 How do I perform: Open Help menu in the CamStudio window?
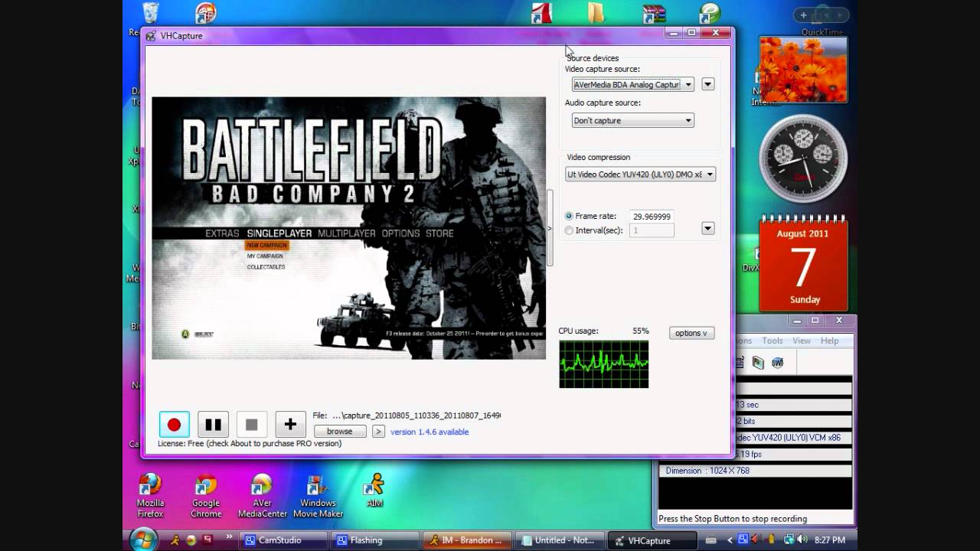tap(830, 341)
